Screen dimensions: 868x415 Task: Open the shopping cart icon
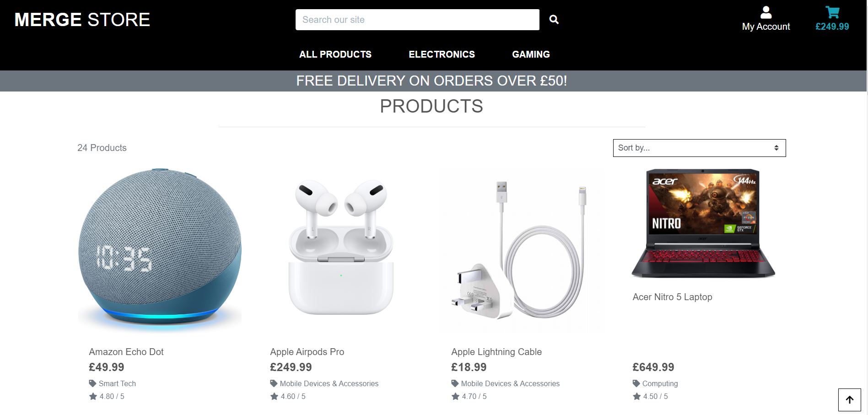[x=832, y=12]
